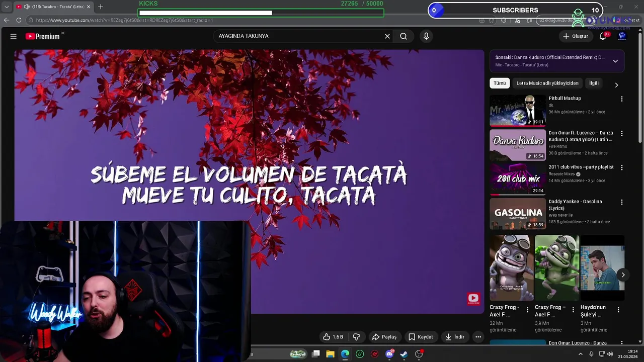Open Daddy Yankee - Gasolina (Lyrics) title
This screenshot has height=362, width=644.
tap(575, 205)
